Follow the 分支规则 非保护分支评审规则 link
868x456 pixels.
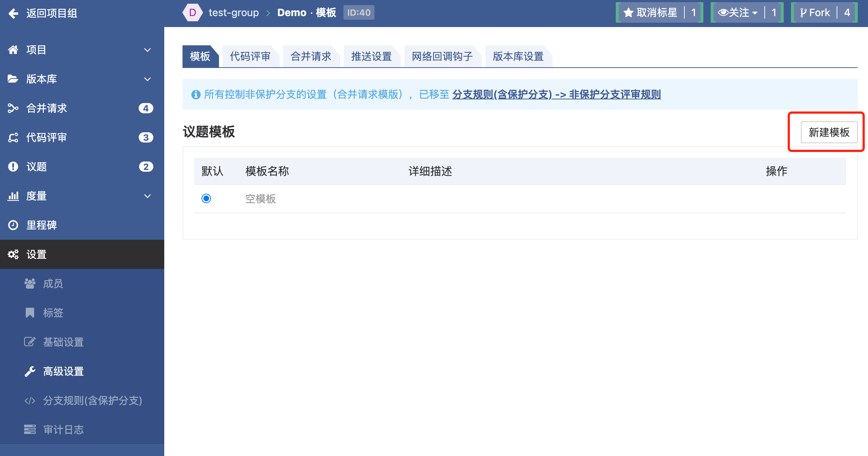556,94
